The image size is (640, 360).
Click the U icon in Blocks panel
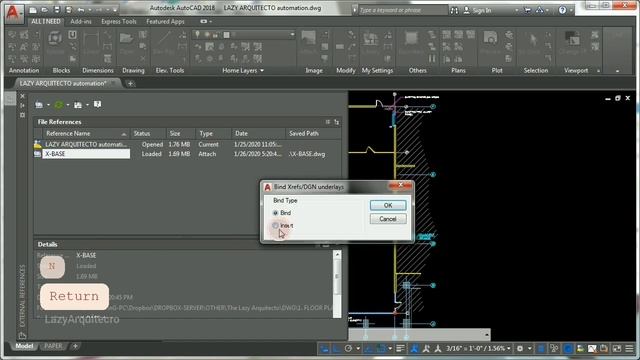[73, 35]
